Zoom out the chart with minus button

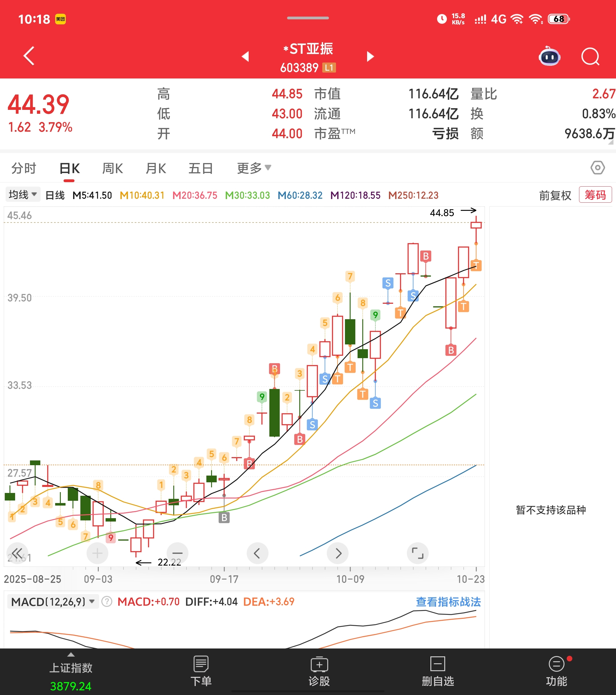pos(177,553)
